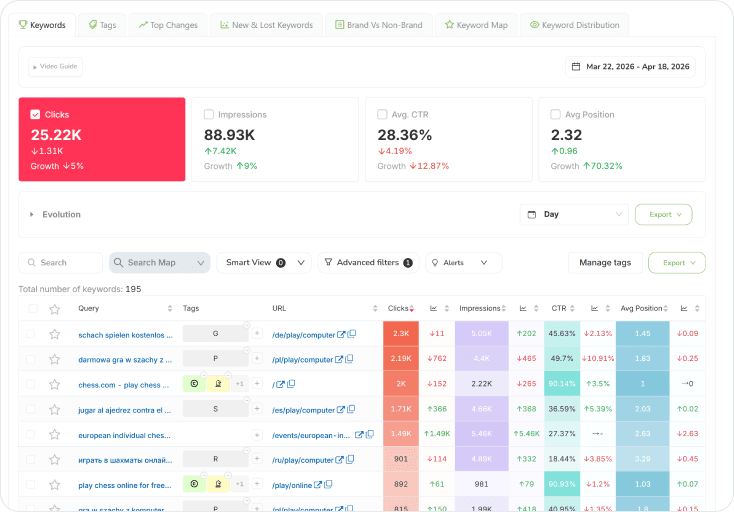Open the keywords table Export dropdown

677,263
